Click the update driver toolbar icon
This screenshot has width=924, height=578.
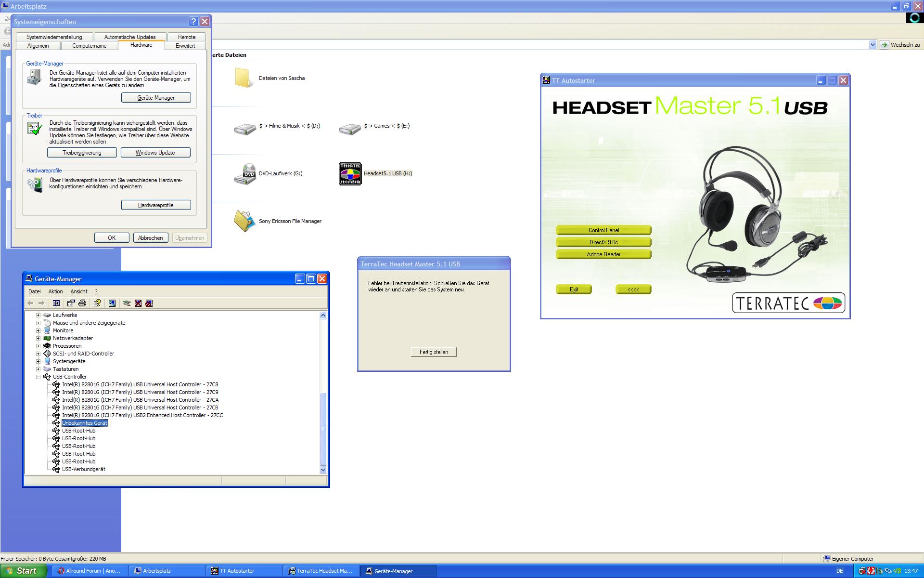pyautogui.click(x=127, y=303)
